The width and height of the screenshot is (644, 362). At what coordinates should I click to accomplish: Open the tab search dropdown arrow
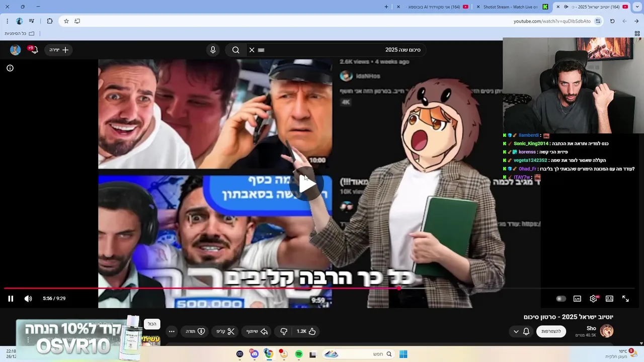coord(637,7)
